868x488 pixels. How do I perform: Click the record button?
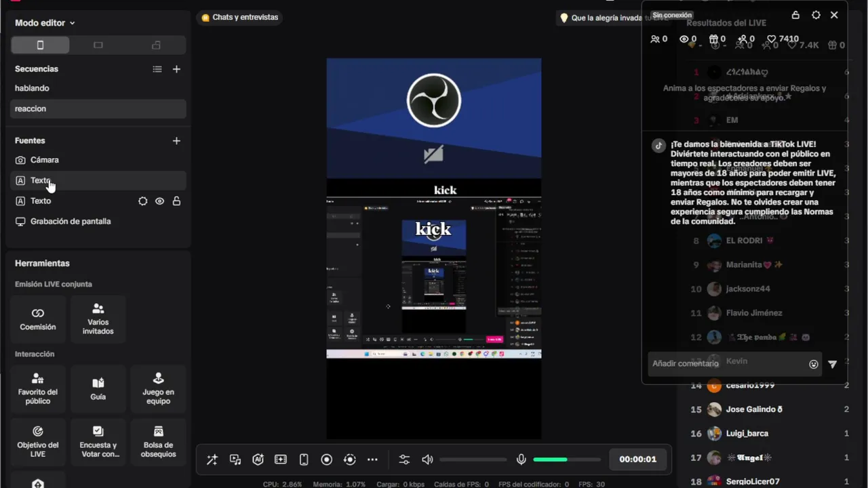click(x=327, y=460)
